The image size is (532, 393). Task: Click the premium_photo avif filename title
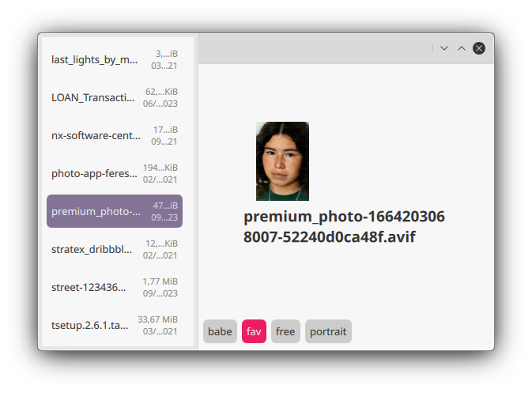344,227
